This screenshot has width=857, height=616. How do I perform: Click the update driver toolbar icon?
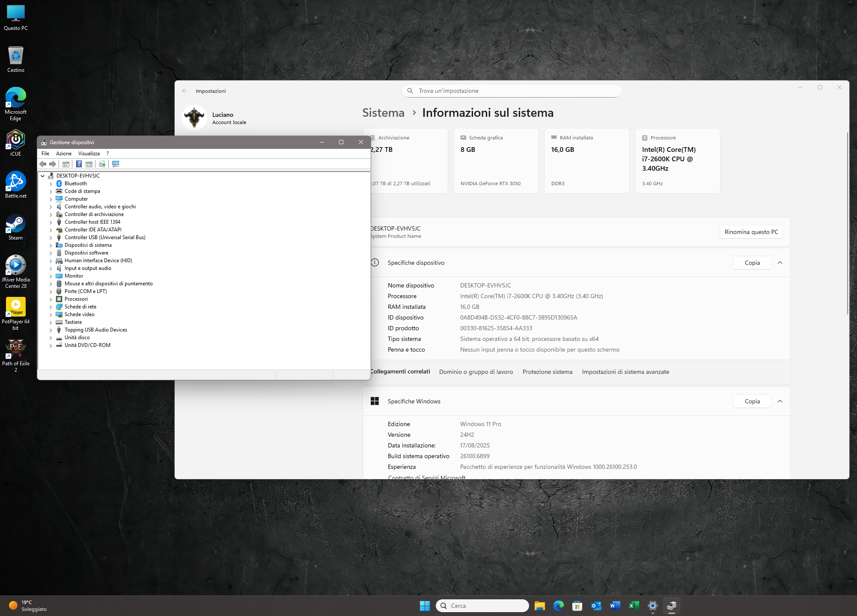(x=102, y=164)
